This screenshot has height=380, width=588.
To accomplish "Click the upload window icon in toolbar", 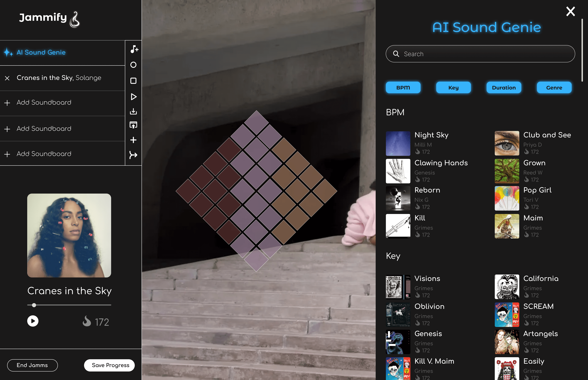I will click(x=133, y=125).
